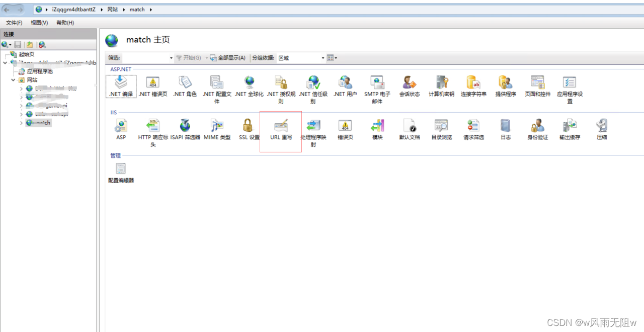Open the 身份验证 feature

coord(538,129)
